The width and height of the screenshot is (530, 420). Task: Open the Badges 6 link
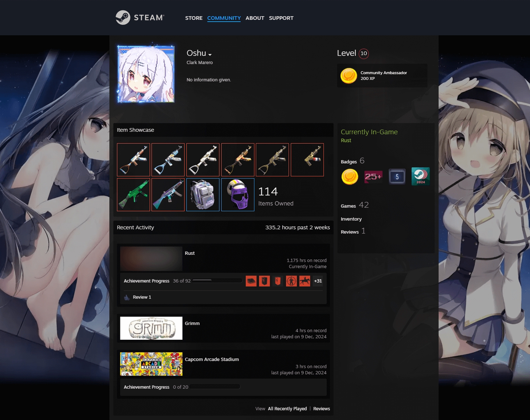pyautogui.click(x=353, y=161)
